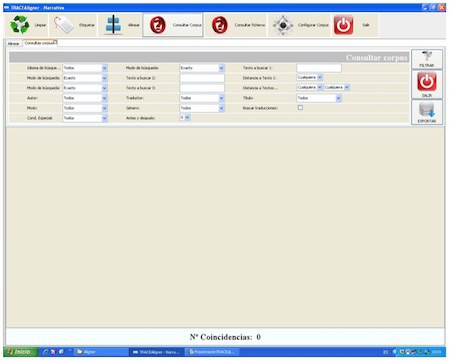Open Modo de búsqueda dropdown left of Texto a buscar 3

[x=85, y=88]
